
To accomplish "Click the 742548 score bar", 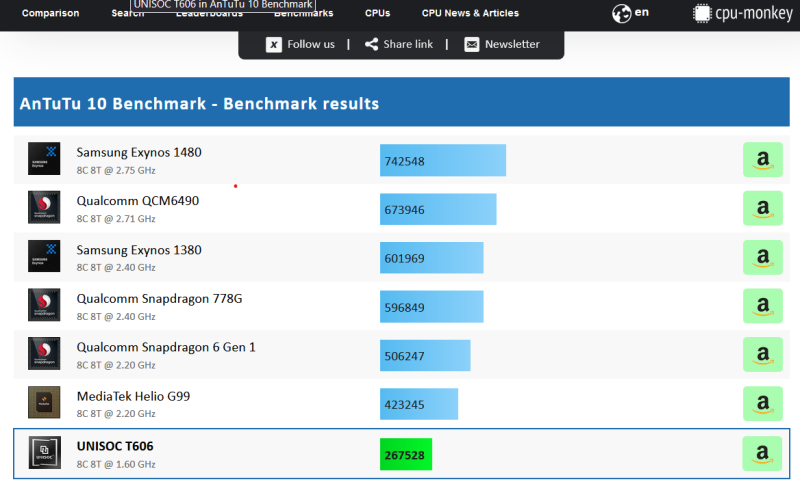I will point(443,160).
